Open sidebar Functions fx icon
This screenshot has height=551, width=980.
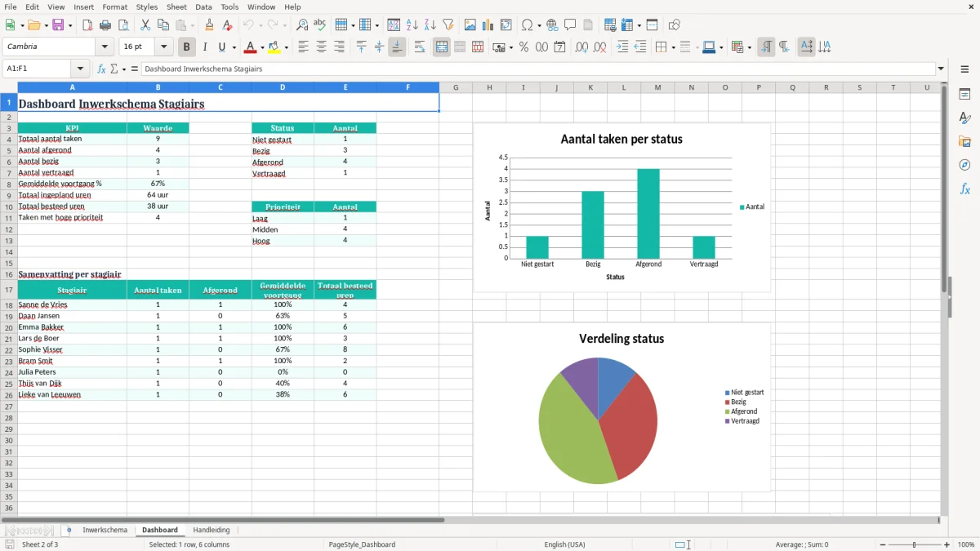(964, 189)
